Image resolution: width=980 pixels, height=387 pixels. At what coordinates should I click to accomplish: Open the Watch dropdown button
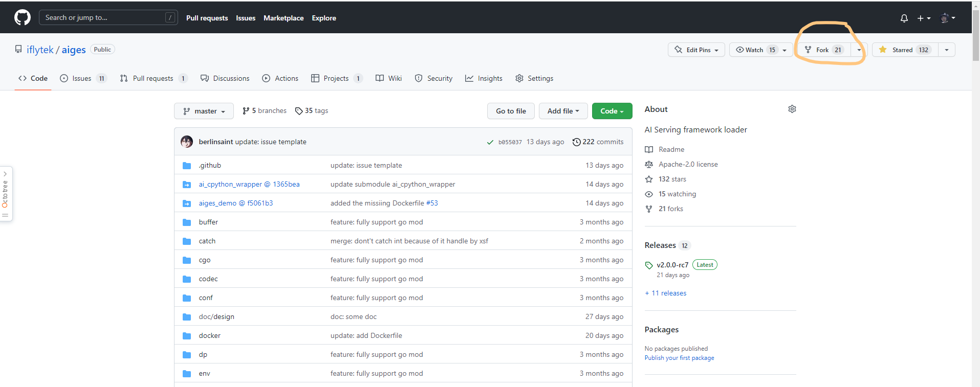[761, 50]
